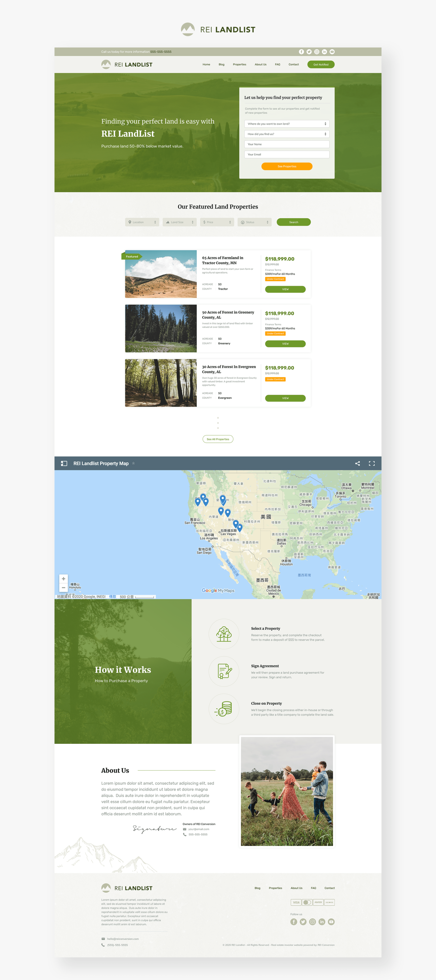Image resolution: width=436 pixels, height=980 pixels.
Task: Open the 'How did you find us?' dropdown
Action: click(287, 134)
